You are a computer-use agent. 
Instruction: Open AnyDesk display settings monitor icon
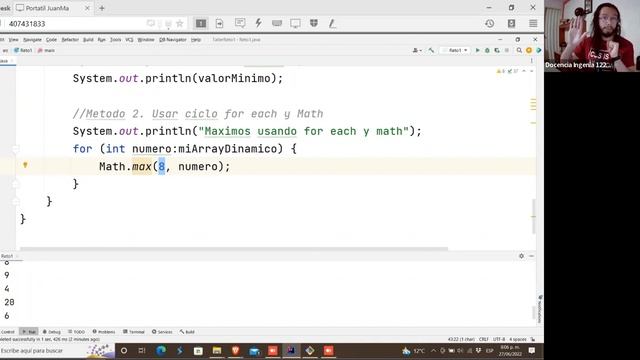[x=295, y=24]
